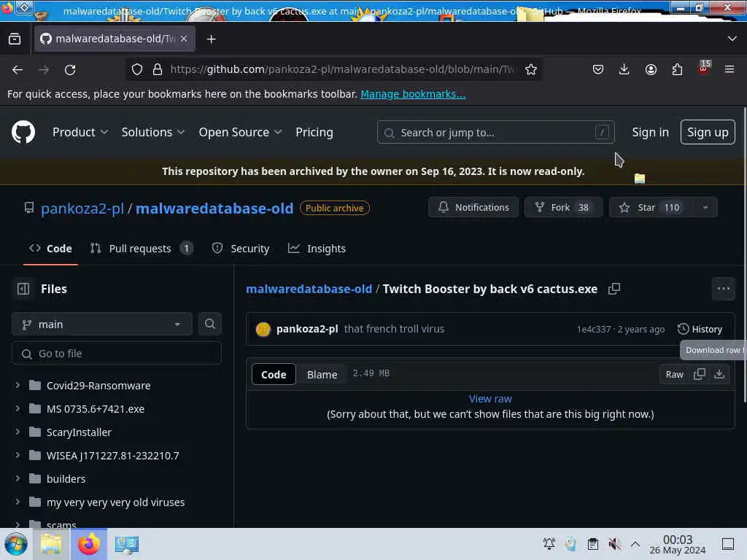Copy raw file icon next to Raw
Image resolution: width=747 pixels, height=560 pixels.
700,374
